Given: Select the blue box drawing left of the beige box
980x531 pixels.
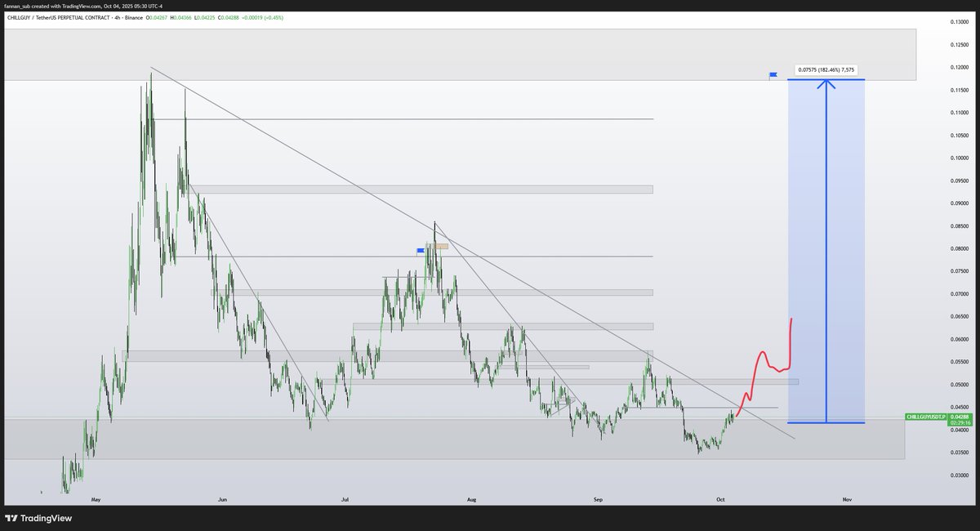Looking at the screenshot, I should click(421, 250).
